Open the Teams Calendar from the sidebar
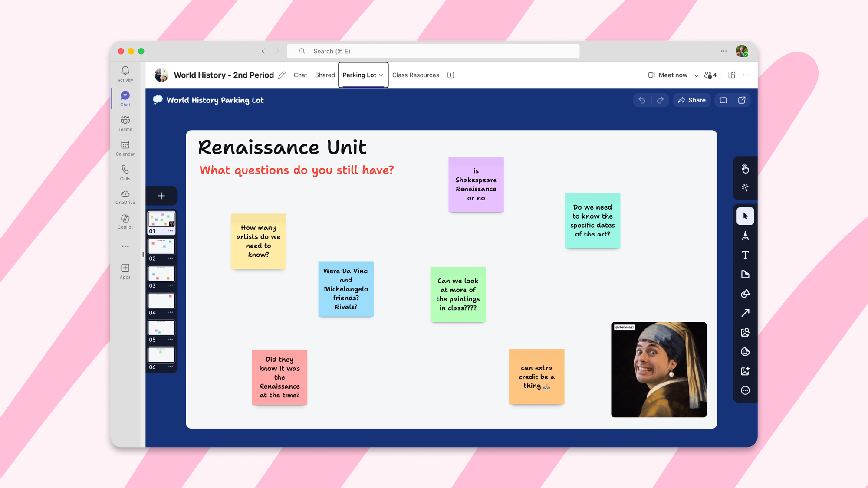The height and width of the screenshot is (488, 868). pyautogui.click(x=125, y=147)
